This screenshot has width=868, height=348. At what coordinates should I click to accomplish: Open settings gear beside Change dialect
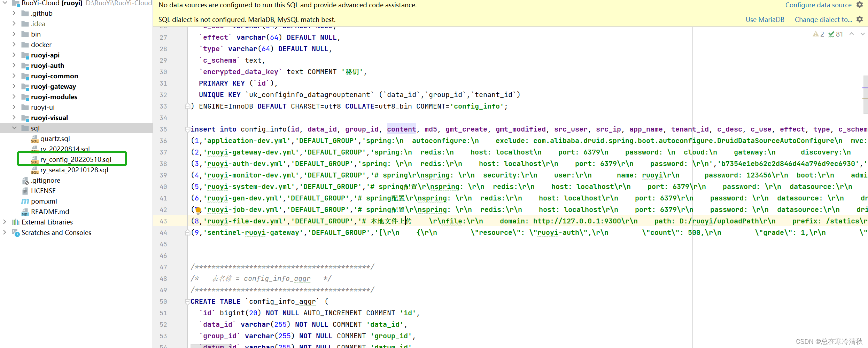pos(860,19)
